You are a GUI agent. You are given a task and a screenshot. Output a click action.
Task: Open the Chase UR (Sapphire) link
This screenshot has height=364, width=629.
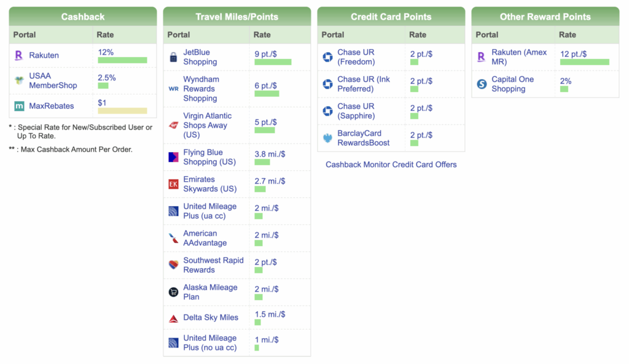[x=357, y=112]
